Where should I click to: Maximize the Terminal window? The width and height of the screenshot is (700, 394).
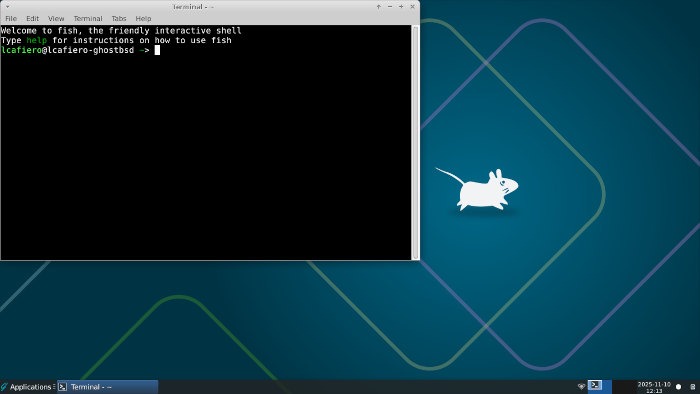[401, 7]
